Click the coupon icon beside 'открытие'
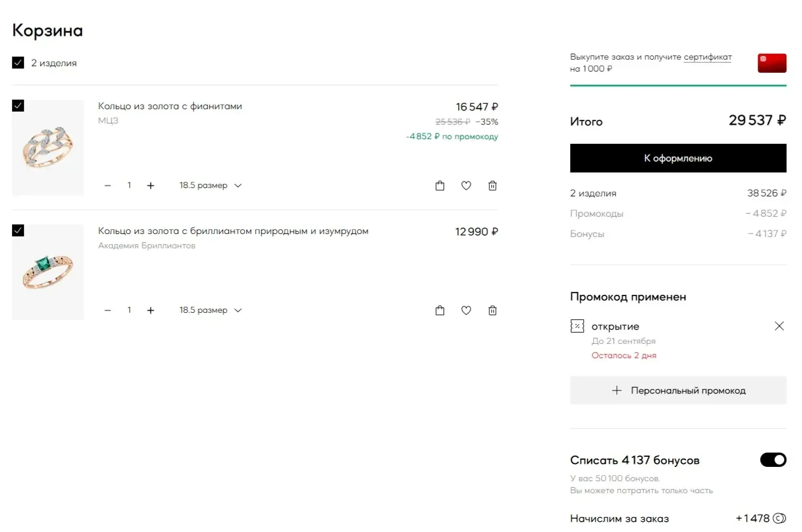802x532 pixels. [x=577, y=326]
